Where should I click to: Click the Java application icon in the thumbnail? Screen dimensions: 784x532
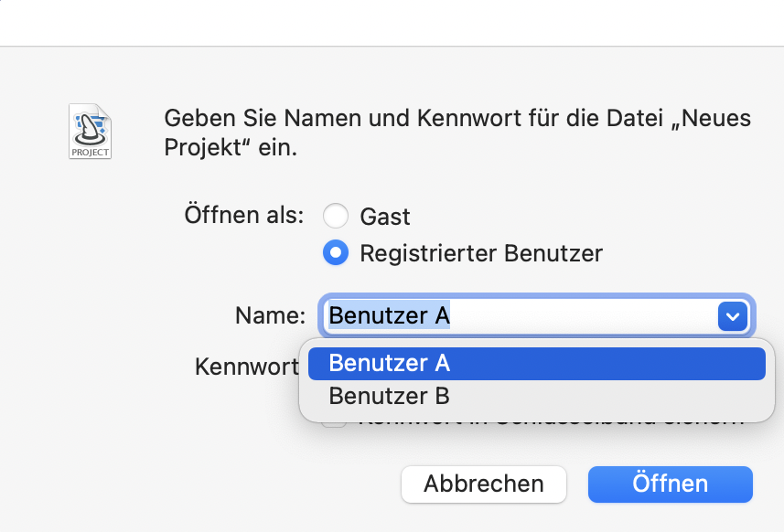[x=90, y=128]
